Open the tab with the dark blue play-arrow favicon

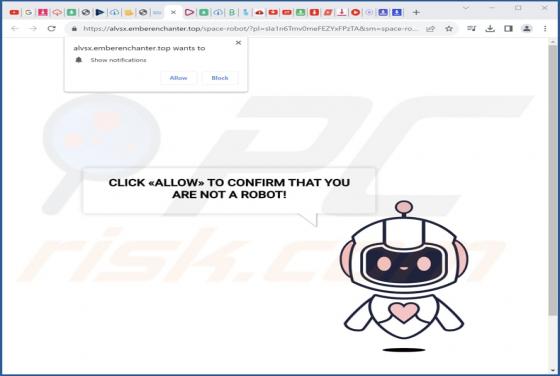click(100, 12)
